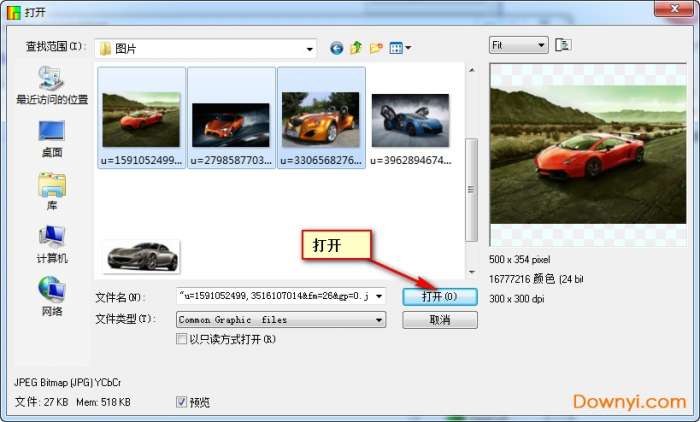The width and height of the screenshot is (700, 422).
Task: Click the 'Mem: 518 KB' status text
Action: (x=103, y=402)
